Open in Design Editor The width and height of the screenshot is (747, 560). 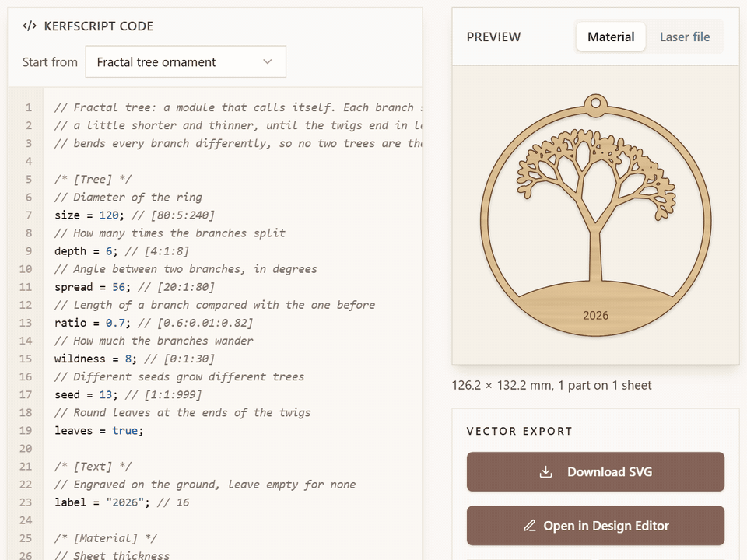[x=595, y=525]
